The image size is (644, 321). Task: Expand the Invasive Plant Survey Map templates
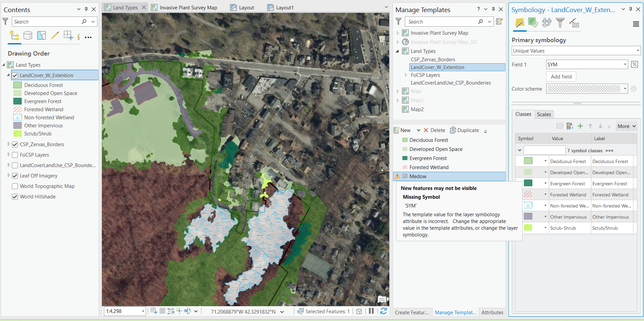pyautogui.click(x=398, y=33)
